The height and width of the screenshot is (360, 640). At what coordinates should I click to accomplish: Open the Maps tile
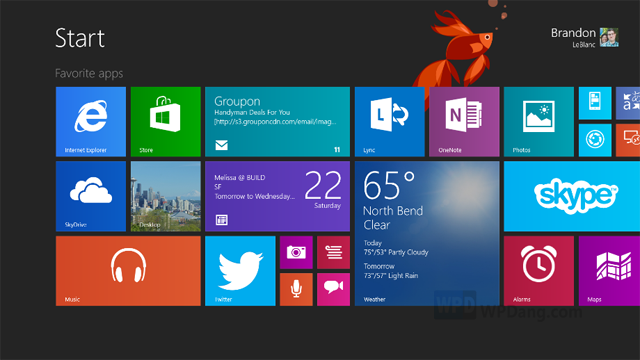[x=609, y=271]
